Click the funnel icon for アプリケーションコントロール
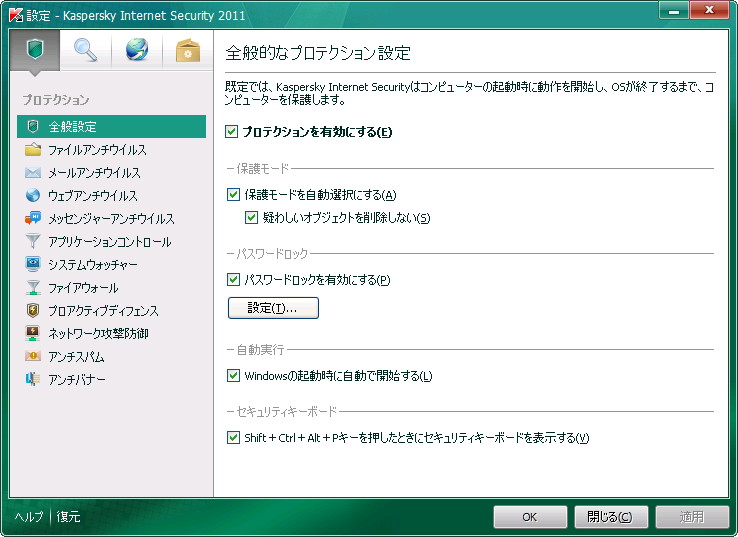Image resolution: width=738 pixels, height=537 pixels. coord(32,241)
